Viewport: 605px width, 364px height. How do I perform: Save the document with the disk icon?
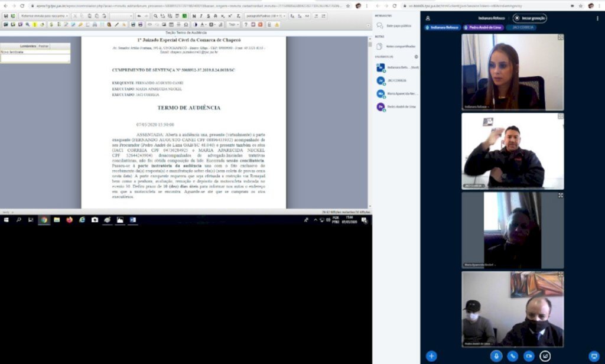tap(5, 16)
